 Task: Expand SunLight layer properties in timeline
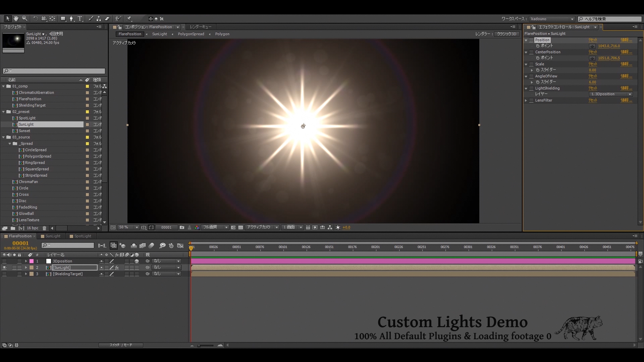click(26, 267)
